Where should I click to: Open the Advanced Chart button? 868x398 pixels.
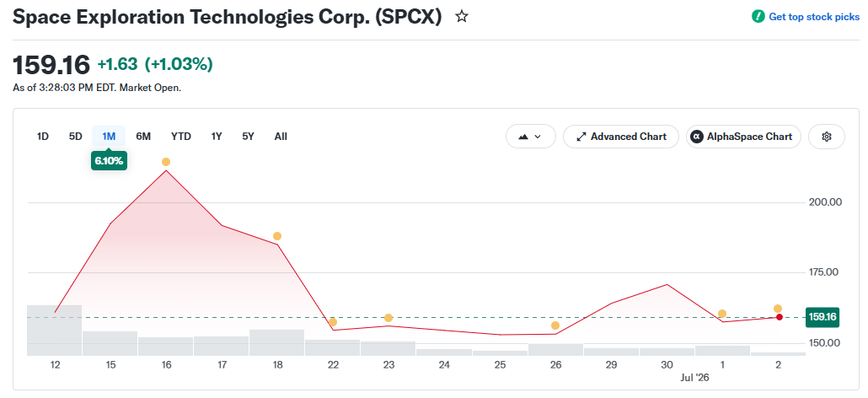point(620,137)
